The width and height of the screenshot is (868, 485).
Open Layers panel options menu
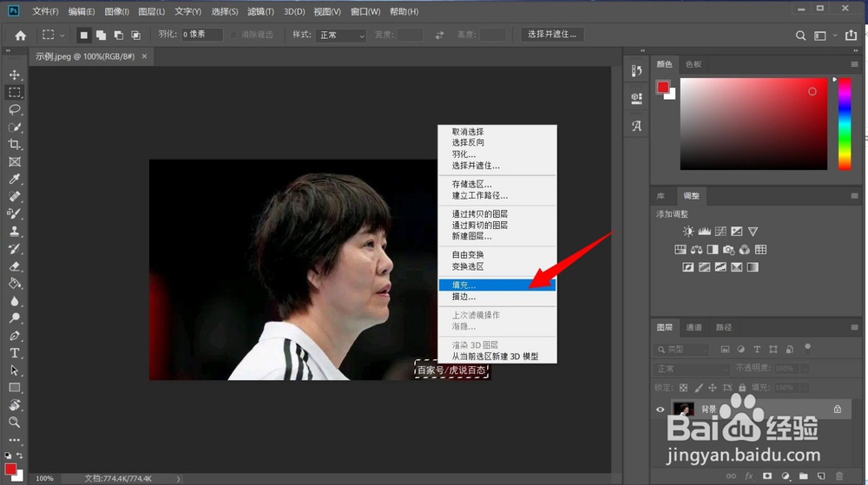pyautogui.click(x=855, y=327)
